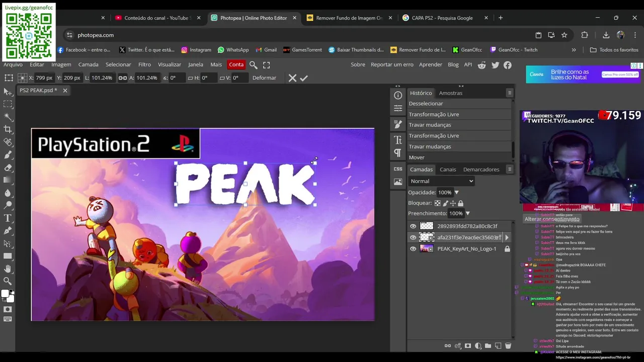The height and width of the screenshot is (362, 644).
Task: Switch to the Demarcadores tab
Action: (481, 169)
